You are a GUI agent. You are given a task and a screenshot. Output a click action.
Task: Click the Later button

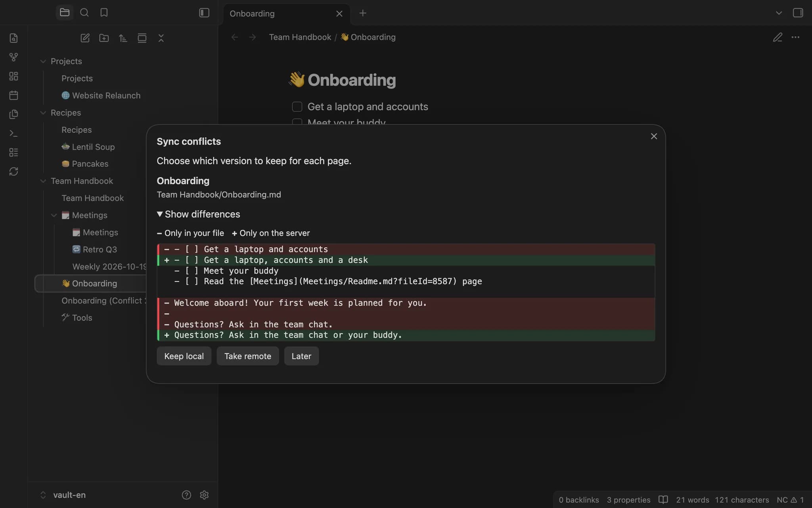pos(301,356)
